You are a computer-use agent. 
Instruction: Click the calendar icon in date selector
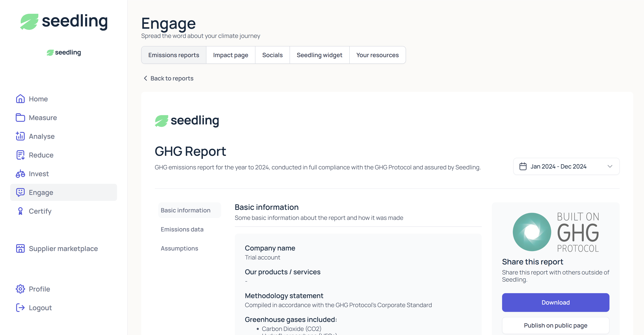pyautogui.click(x=523, y=166)
